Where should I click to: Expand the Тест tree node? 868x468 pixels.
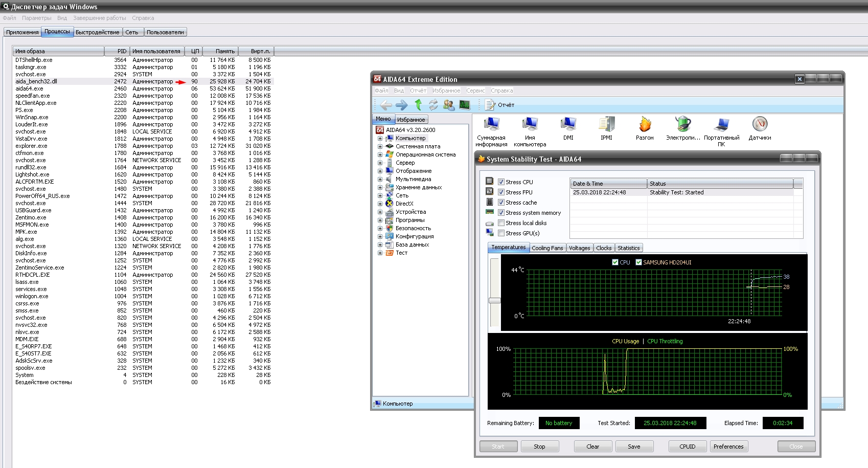tap(380, 253)
